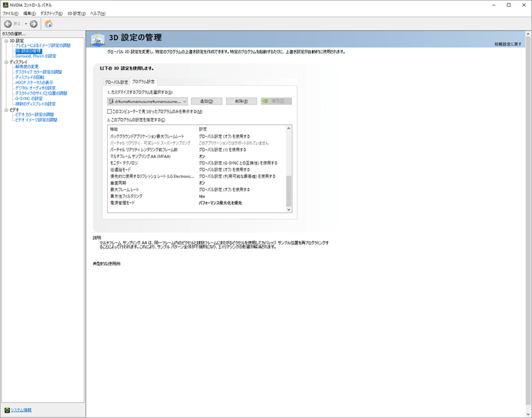Click the 復元 button with NVIDIA logo

pos(276,101)
